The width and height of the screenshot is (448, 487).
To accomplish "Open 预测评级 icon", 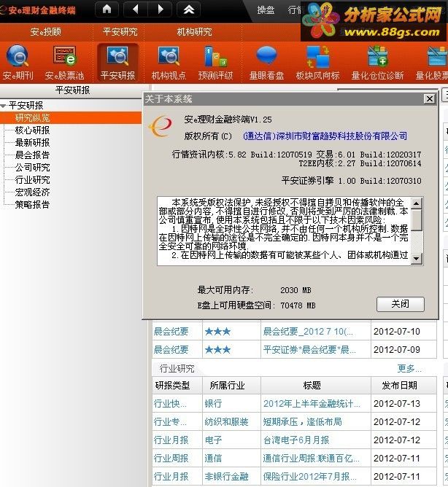I will point(215,62).
